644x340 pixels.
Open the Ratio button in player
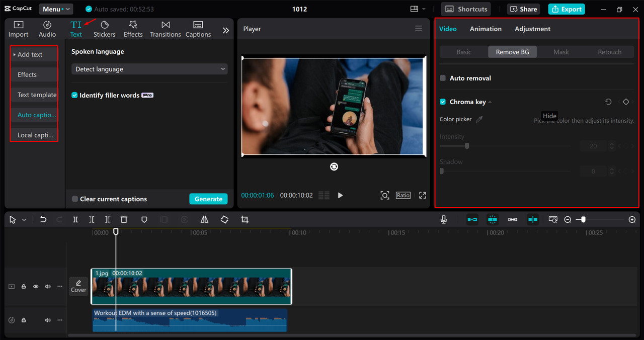403,195
